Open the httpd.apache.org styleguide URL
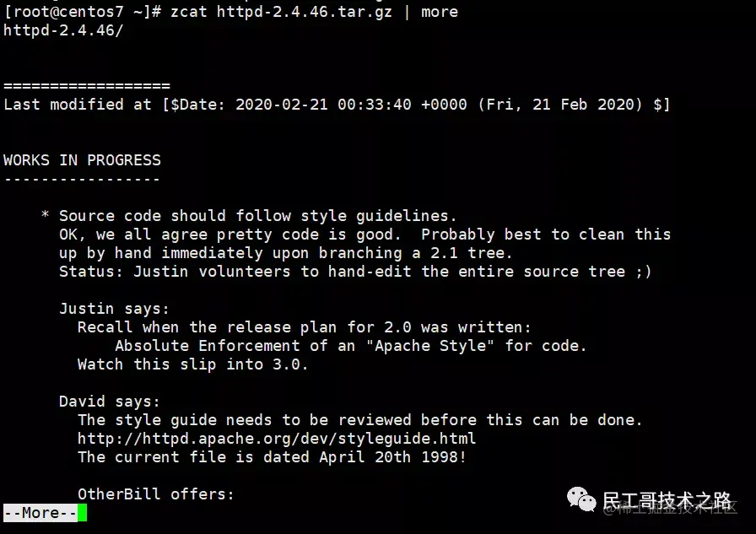This screenshot has width=756, height=534. tap(277, 439)
